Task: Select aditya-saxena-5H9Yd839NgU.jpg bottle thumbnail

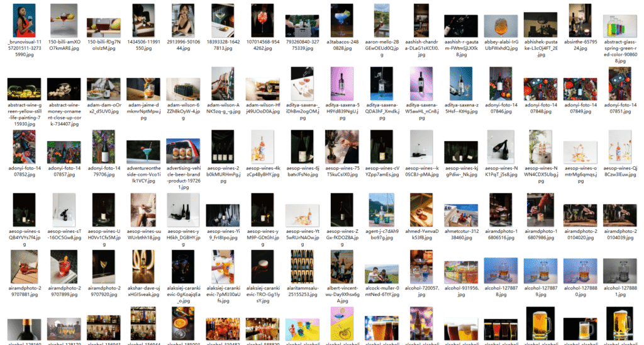Action: [342, 84]
